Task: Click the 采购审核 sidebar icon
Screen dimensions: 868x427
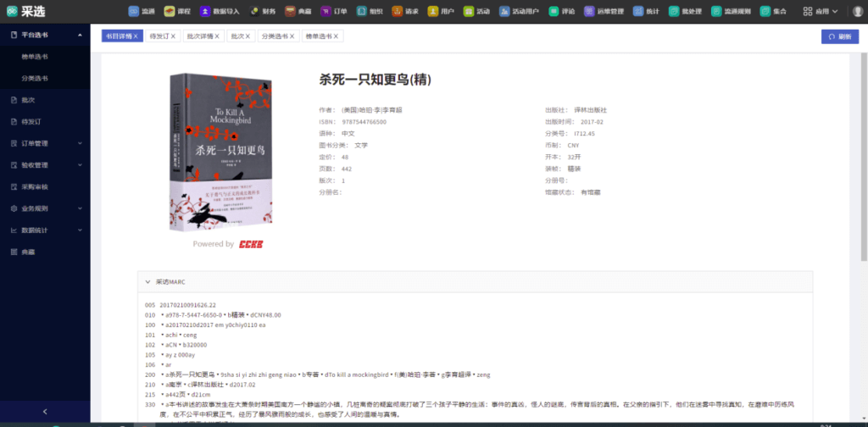Action: tap(14, 186)
